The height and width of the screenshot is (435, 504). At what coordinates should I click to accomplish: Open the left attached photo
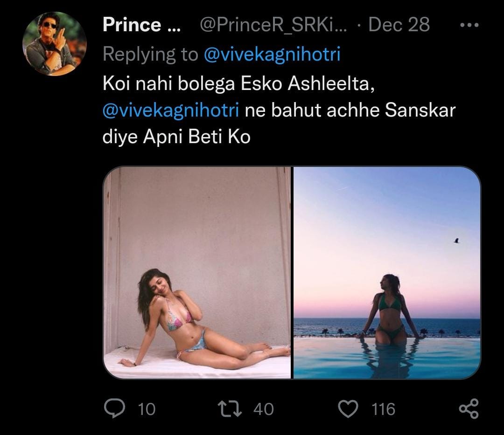tap(197, 272)
